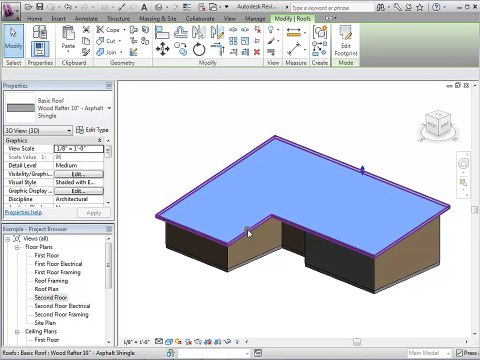Click Edit button for Visibility/Graphics
The image size is (480, 360).
79,174
